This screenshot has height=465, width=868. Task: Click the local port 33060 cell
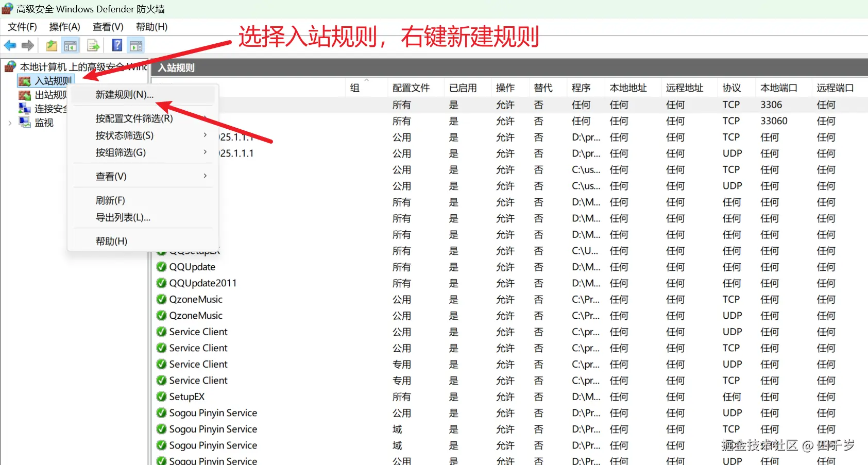click(774, 120)
